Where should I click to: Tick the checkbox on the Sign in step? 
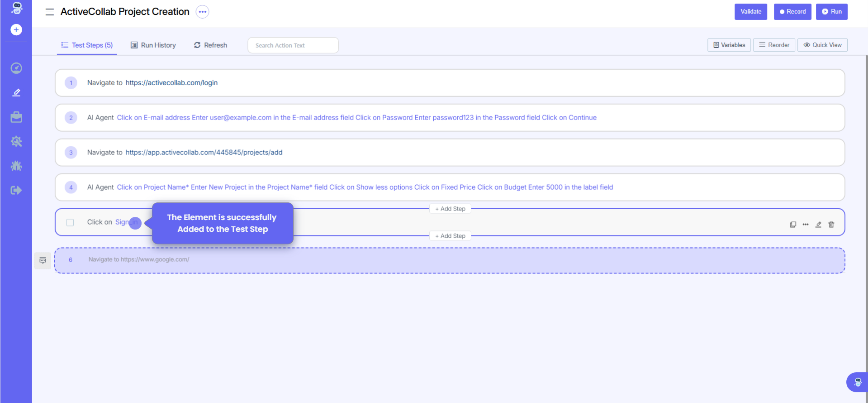(x=70, y=222)
